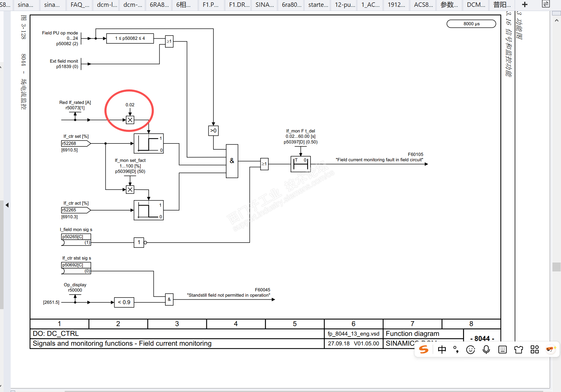This screenshot has height=392, width=561.
Task: Open the F1.DR... tab
Action: (239, 5)
